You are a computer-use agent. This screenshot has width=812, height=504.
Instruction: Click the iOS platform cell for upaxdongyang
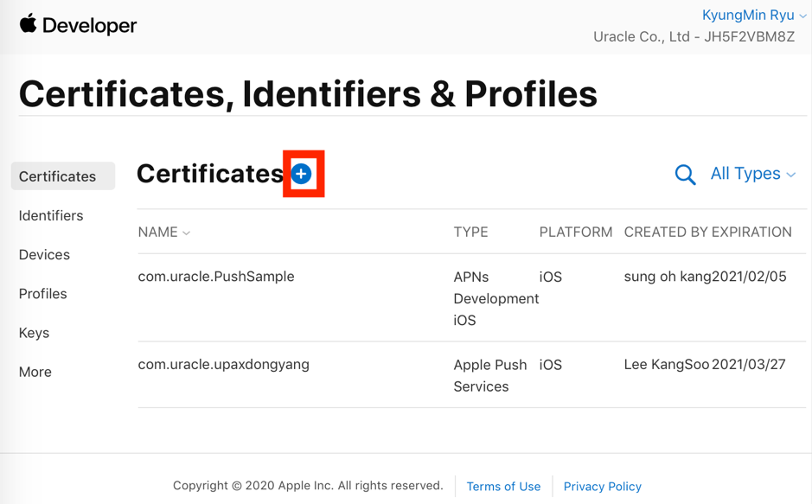click(551, 365)
